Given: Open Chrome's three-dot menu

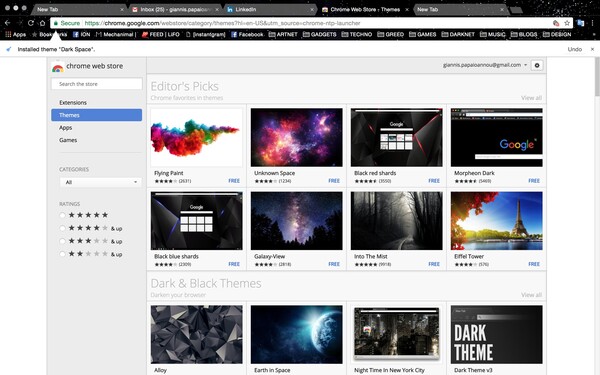Looking at the screenshot, I should pos(592,23).
